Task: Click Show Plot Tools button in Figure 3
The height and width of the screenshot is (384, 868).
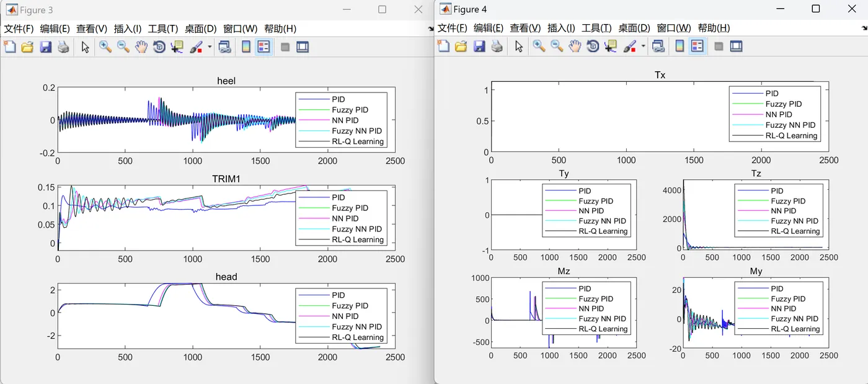Action: pyautogui.click(x=303, y=47)
